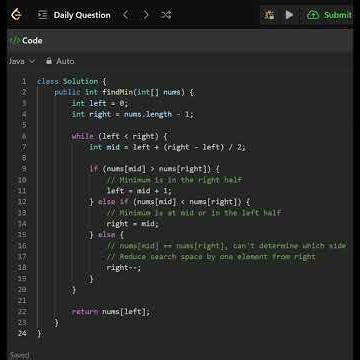Click the LeetCode logo icon
The height and width of the screenshot is (360, 360).
(x=16, y=15)
